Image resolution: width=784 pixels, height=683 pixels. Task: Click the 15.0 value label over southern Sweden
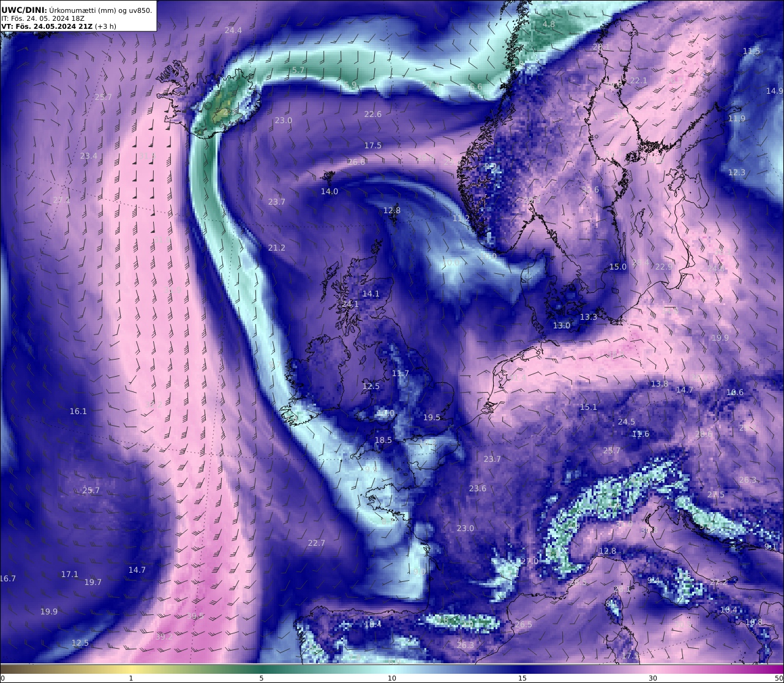618,267
